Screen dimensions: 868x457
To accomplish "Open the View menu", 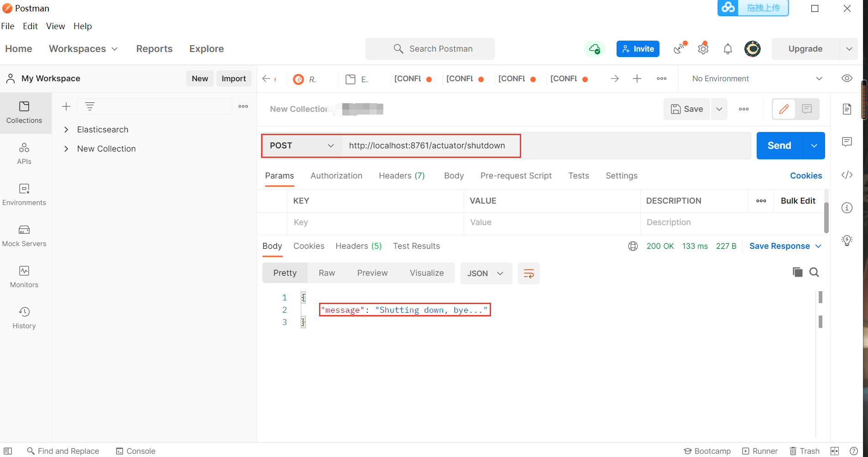I will (55, 26).
